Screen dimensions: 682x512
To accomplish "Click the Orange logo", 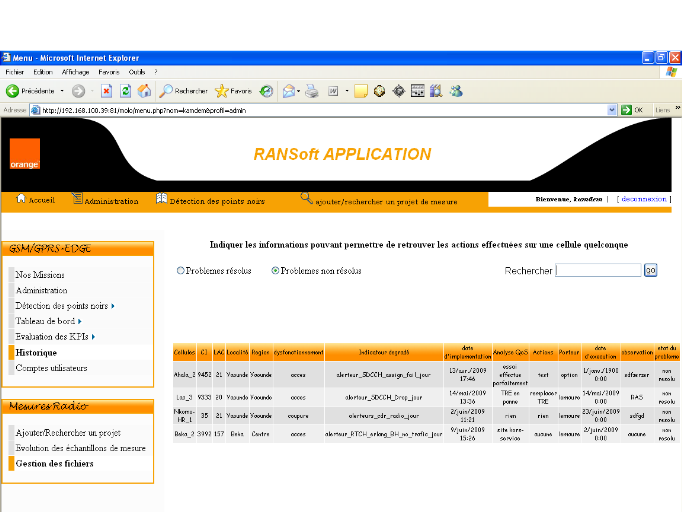I will coord(24,153).
